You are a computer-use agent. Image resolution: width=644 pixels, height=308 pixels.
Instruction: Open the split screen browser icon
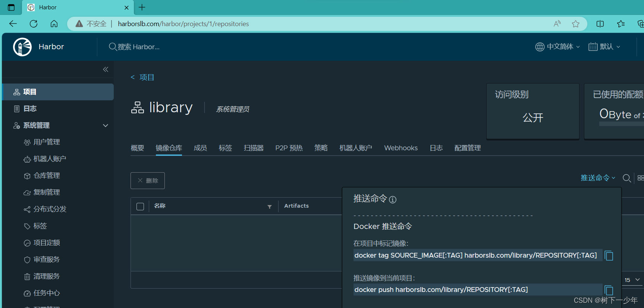600,24
